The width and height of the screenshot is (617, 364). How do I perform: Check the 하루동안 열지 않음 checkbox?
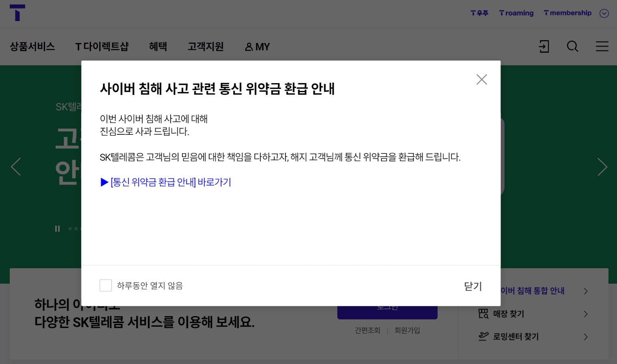tap(106, 285)
